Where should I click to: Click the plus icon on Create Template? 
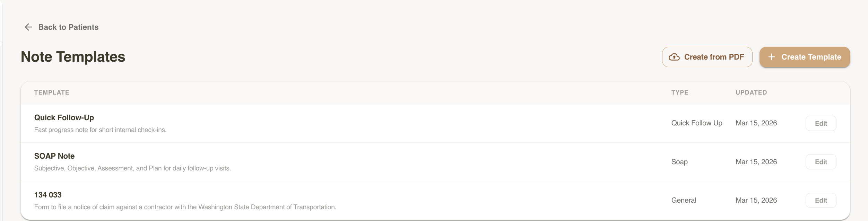click(771, 57)
